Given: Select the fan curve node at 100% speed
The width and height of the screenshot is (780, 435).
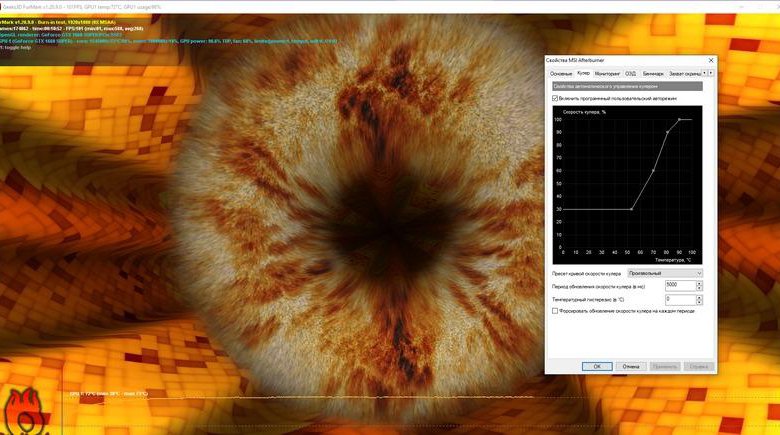Looking at the screenshot, I should click(x=680, y=119).
